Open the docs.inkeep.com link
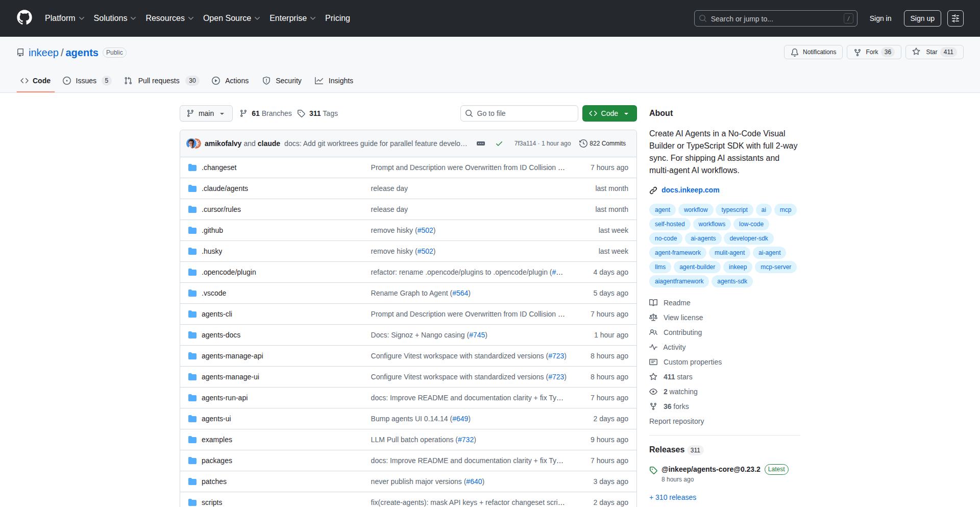Screen dimensions: 980x507 [690, 190]
